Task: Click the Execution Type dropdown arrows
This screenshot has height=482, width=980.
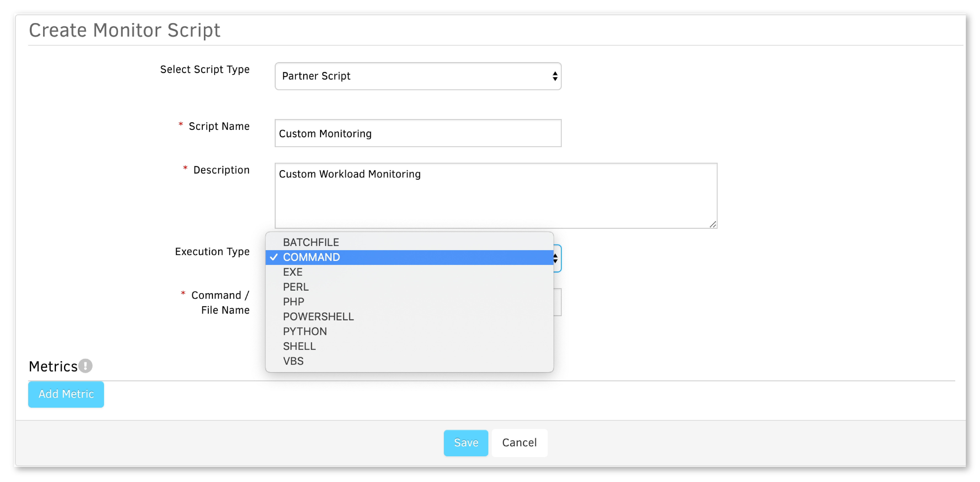Action: tap(556, 259)
